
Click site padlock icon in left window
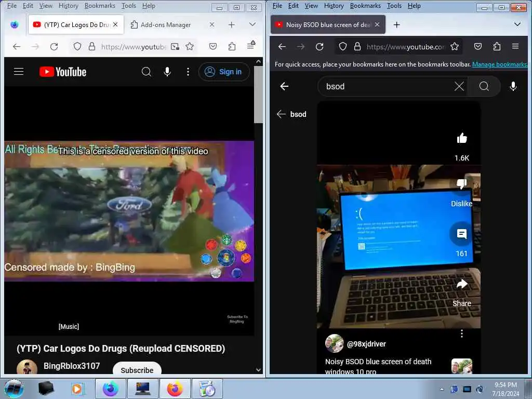click(91, 46)
